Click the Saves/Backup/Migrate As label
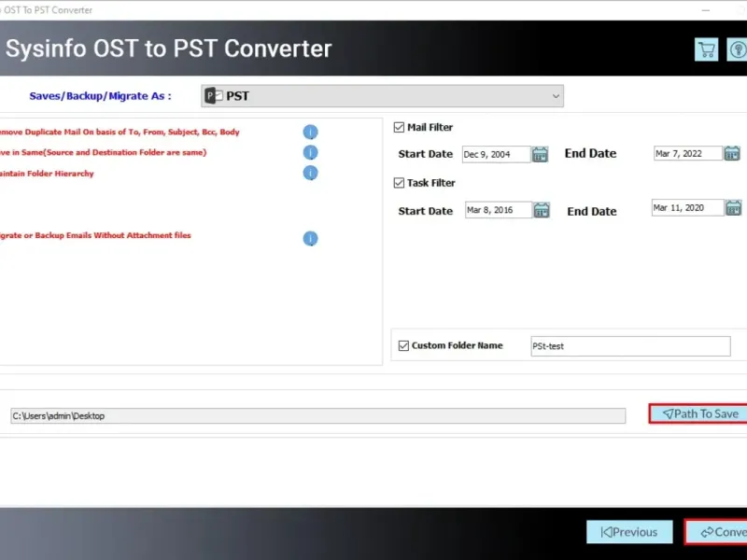747x560 pixels. tap(100, 96)
